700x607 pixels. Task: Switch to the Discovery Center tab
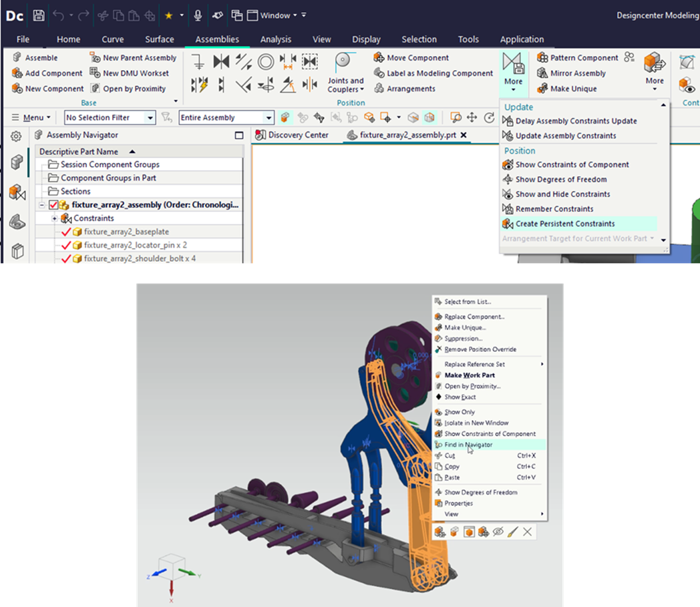292,135
